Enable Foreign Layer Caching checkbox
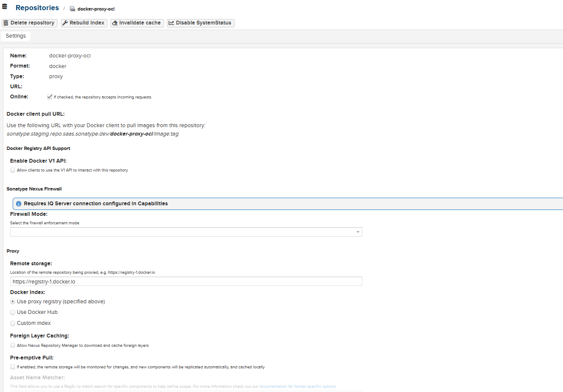Image resolution: width=563 pixels, height=392 pixels. (13, 345)
